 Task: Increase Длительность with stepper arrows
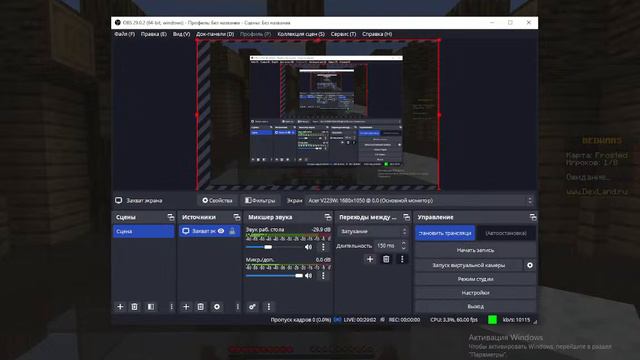pos(404,243)
